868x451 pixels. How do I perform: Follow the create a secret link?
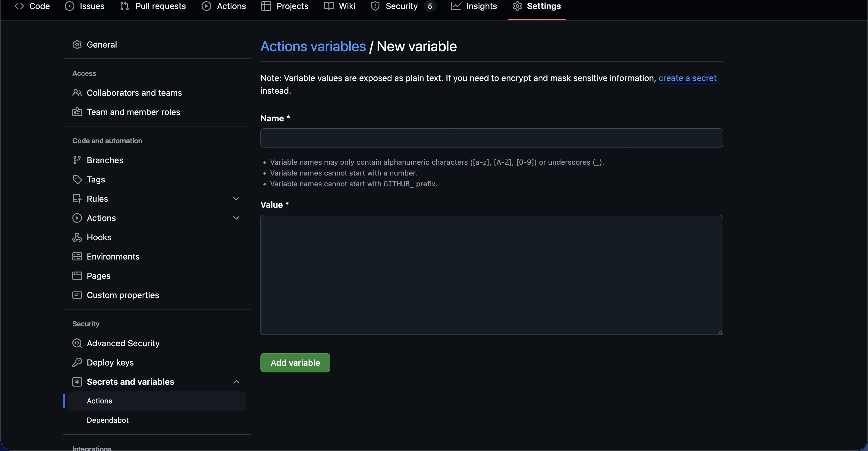687,78
